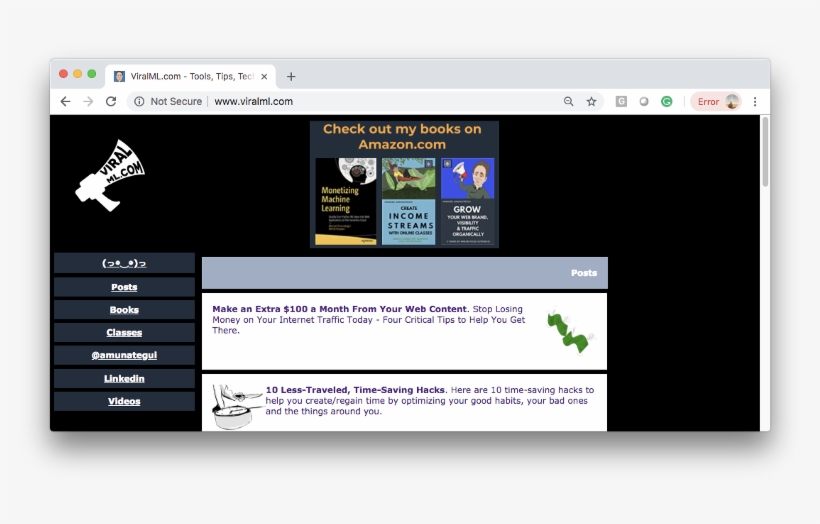Open the zoom magnifier icon in address bar
Viewport: 820px width, 524px height.
pyautogui.click(x=569, y=101)
